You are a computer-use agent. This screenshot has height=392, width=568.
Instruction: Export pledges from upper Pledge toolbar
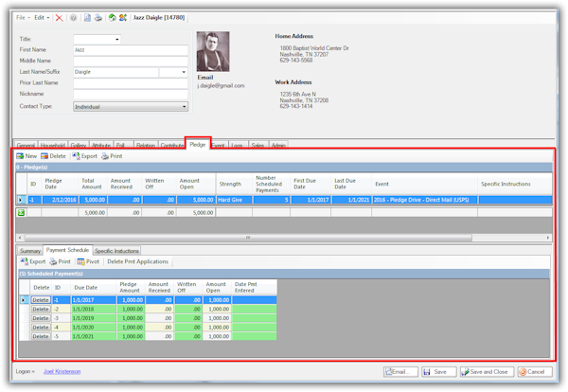tap(84, 155)
